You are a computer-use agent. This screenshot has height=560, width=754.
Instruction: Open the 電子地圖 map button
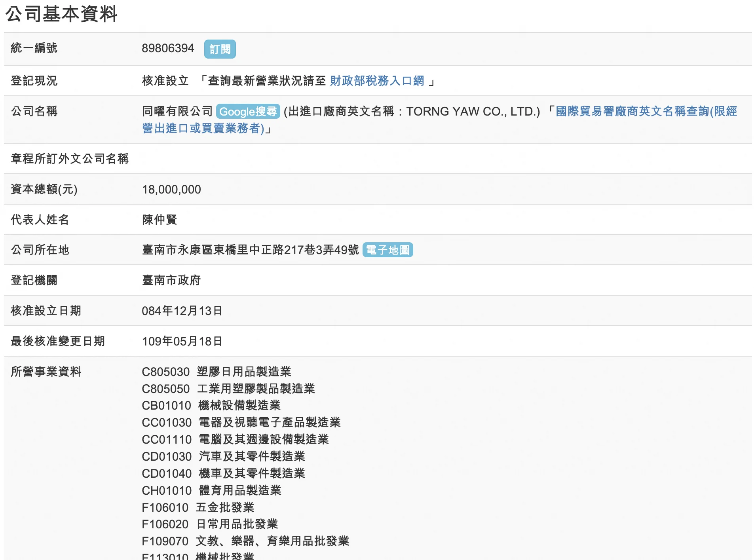tap(387, 250)
